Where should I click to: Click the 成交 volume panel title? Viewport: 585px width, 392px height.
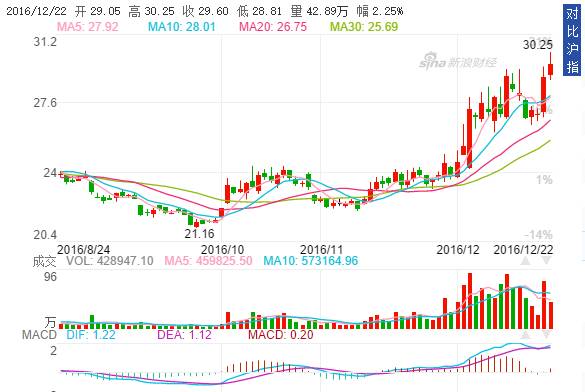[44, 261]
